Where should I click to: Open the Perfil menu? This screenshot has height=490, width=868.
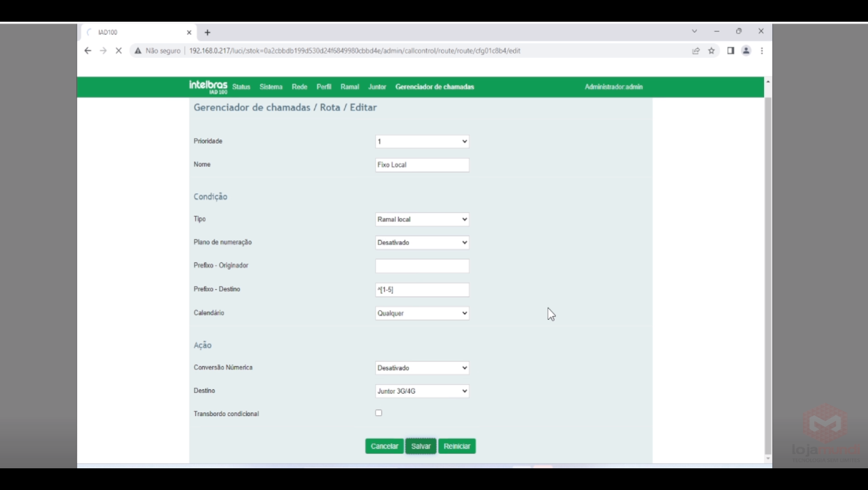(x=324, y=87)
